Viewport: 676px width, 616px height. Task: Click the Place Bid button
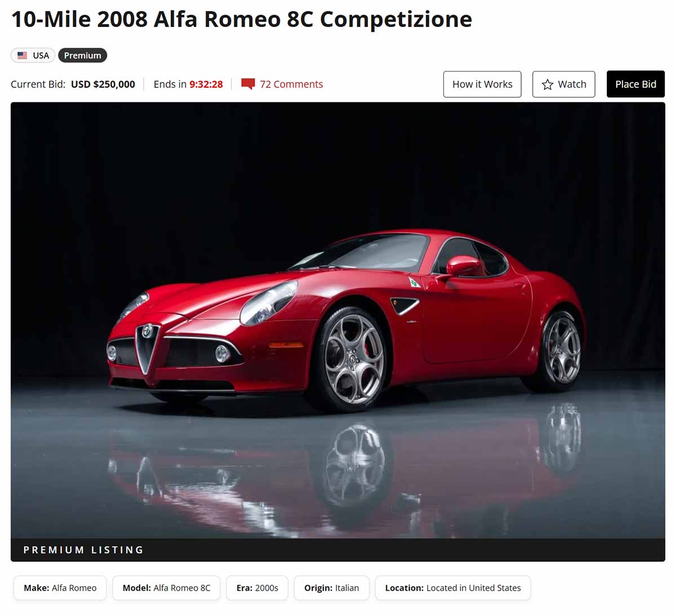pyautogui.click(x=635, y=84)
